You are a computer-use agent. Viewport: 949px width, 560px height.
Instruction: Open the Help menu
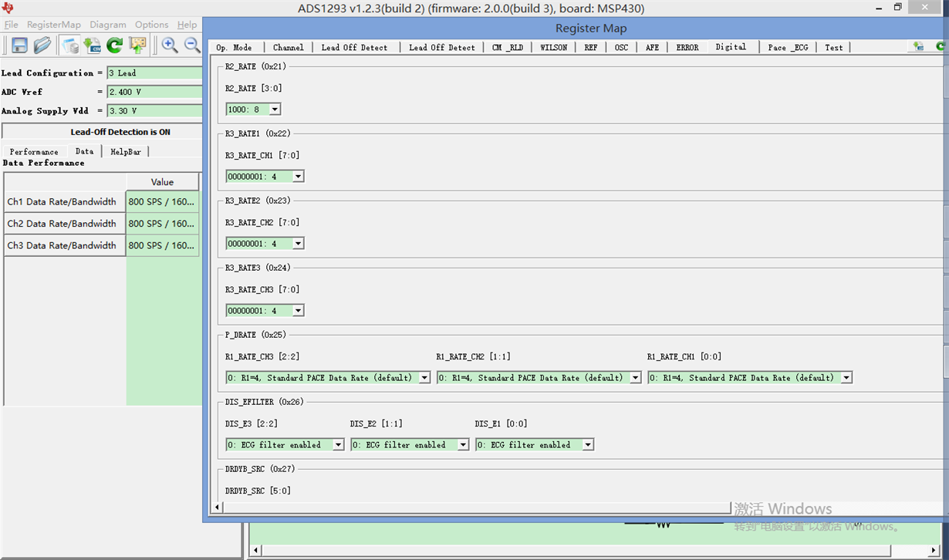coord(187,25)
